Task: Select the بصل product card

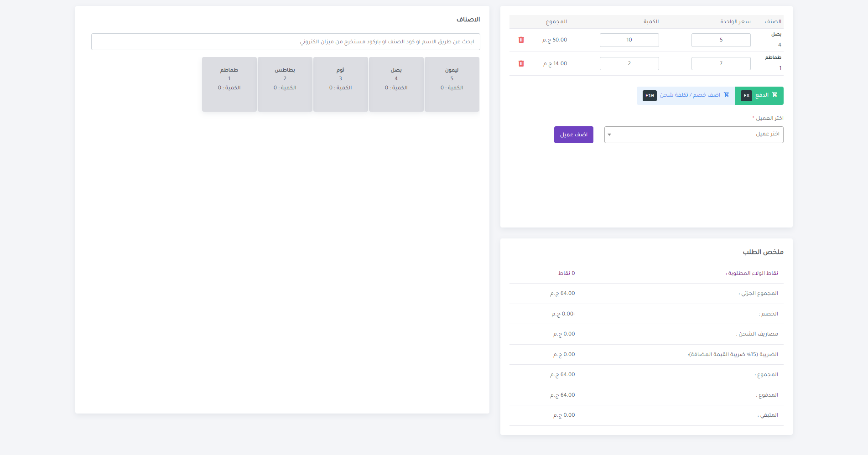Action: (396, 84)
